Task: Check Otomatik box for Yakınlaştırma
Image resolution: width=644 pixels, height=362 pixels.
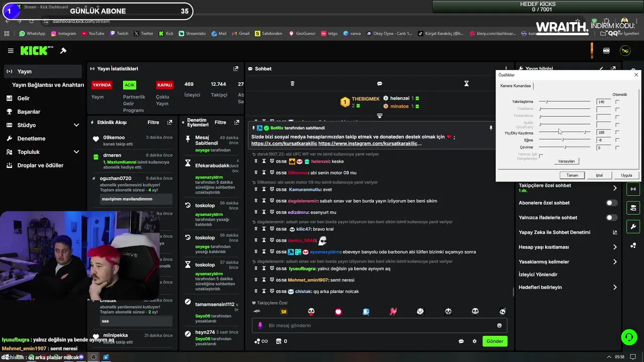Action: (x=617, y=102)
